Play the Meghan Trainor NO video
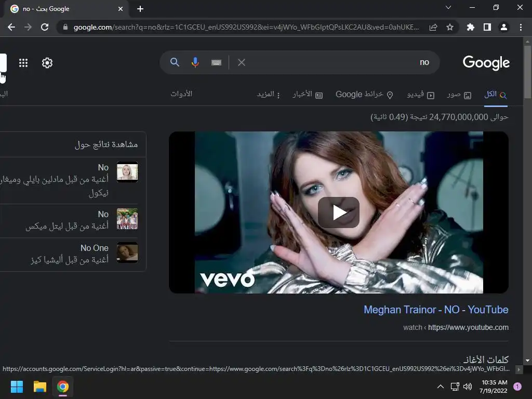532x399 pixels. [x=339, y=212]
